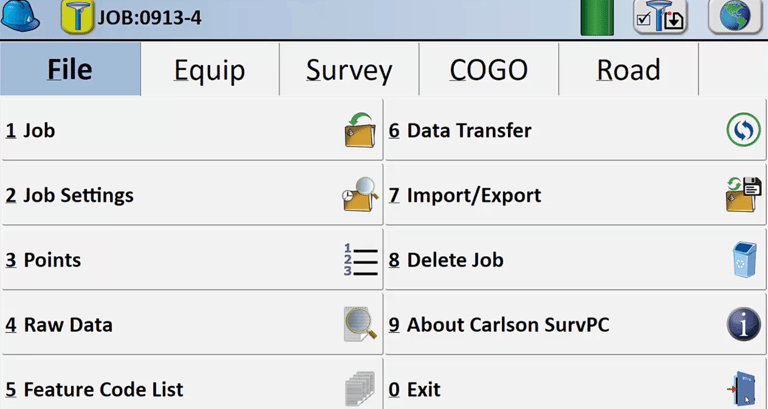Open 2 Job Settings
Image resolution: width=768 pixels, height=409 pixels.
pyautogui.click(x=192, y=195)
